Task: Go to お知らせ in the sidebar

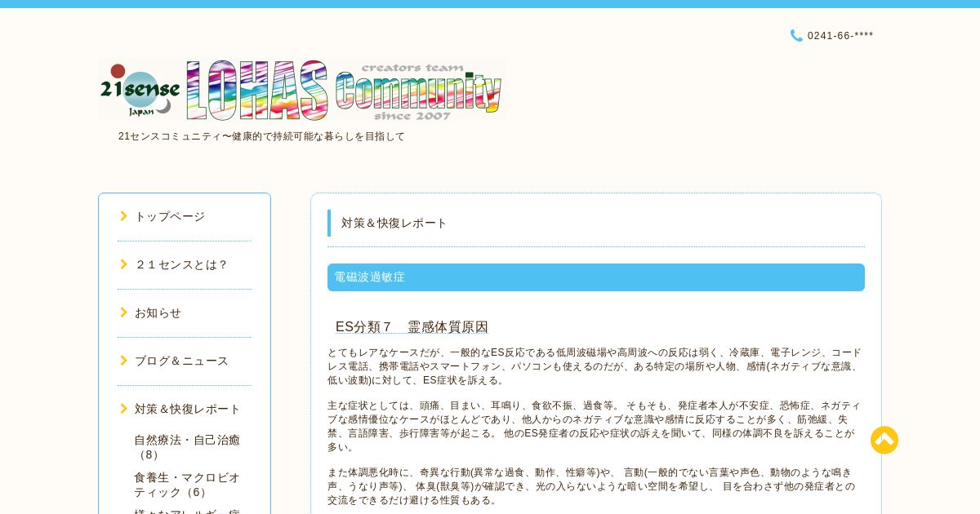Action: pos(158,312)
